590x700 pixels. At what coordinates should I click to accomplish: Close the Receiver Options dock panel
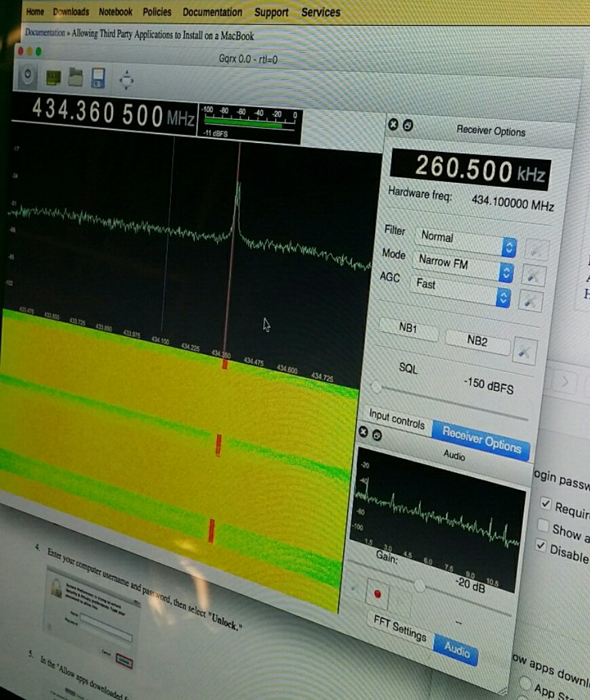393,125
